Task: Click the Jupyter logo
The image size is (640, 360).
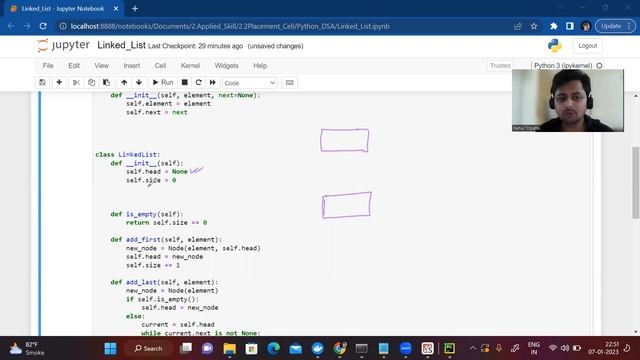Action: click(x=63, y=45)
